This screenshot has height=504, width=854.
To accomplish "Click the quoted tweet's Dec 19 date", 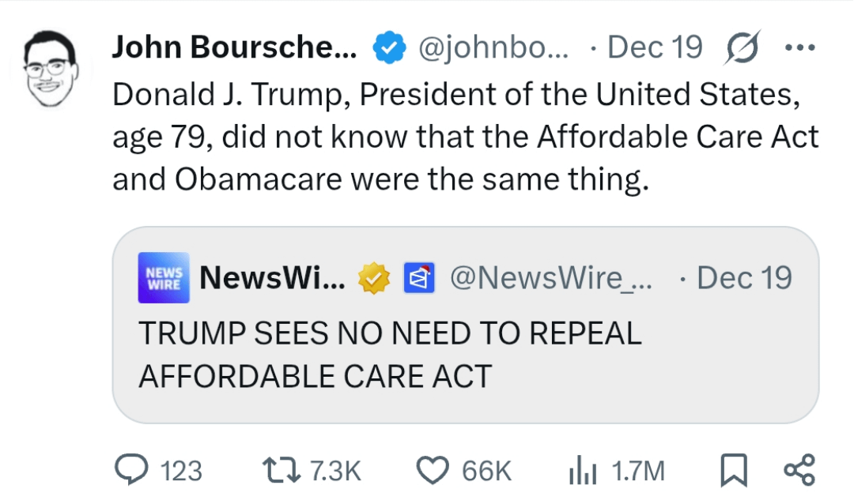I will tap(743, 278).
